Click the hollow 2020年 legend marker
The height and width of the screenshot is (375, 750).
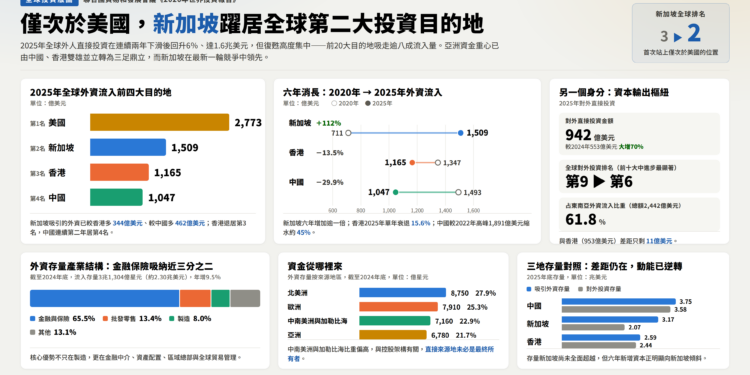(334, 103)
